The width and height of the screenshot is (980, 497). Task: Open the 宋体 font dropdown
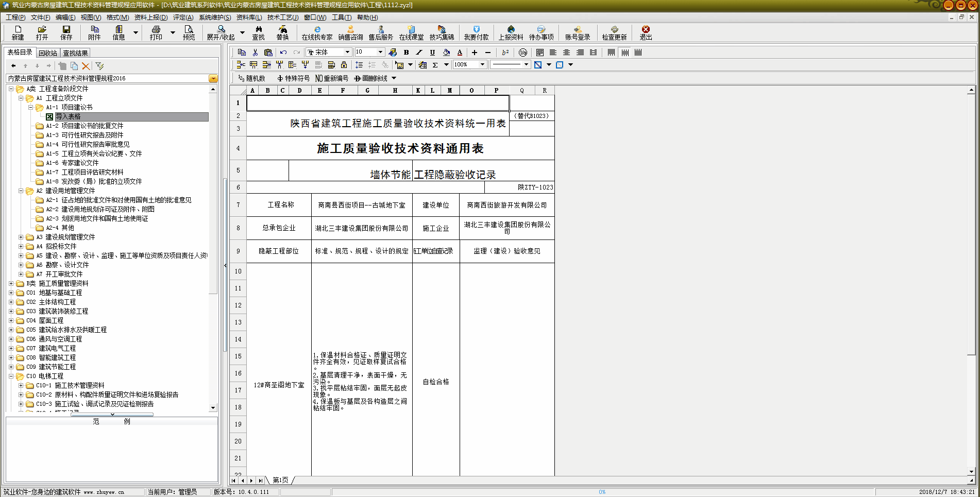coord(347,52)
